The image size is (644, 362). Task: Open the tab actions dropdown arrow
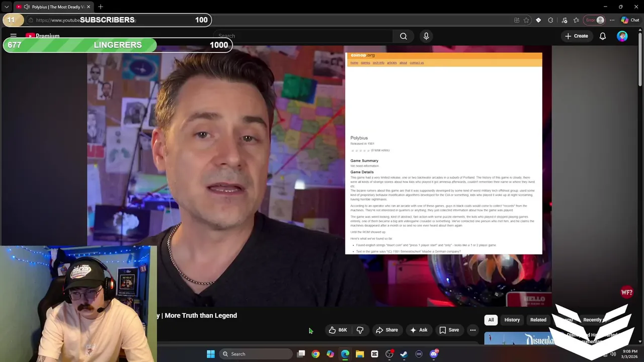pyautogui.click(x=7, y=7)
